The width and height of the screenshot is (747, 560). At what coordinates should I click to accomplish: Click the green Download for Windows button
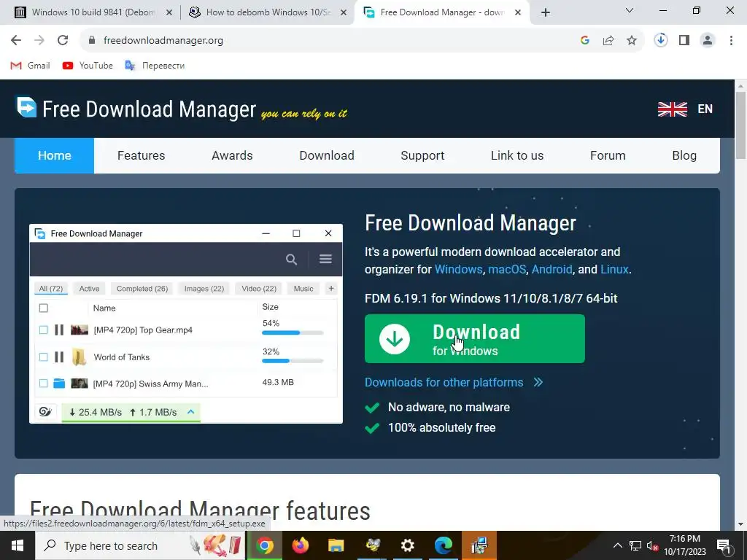tap(474, 338)
